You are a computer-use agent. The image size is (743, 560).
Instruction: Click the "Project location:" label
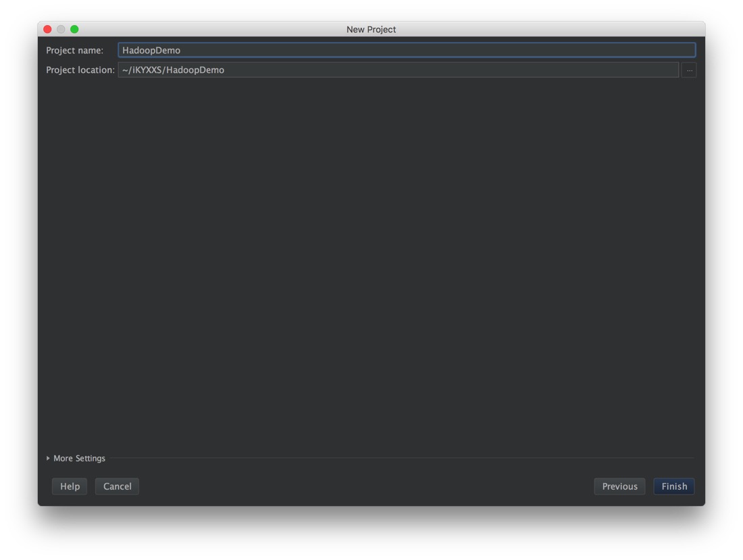(x=80, y=70)
